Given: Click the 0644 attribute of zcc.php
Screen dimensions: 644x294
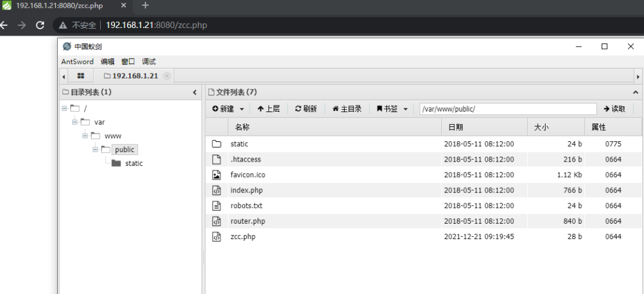Looking at the screenshot, I should pyautogui.click(x=613, y=237).
